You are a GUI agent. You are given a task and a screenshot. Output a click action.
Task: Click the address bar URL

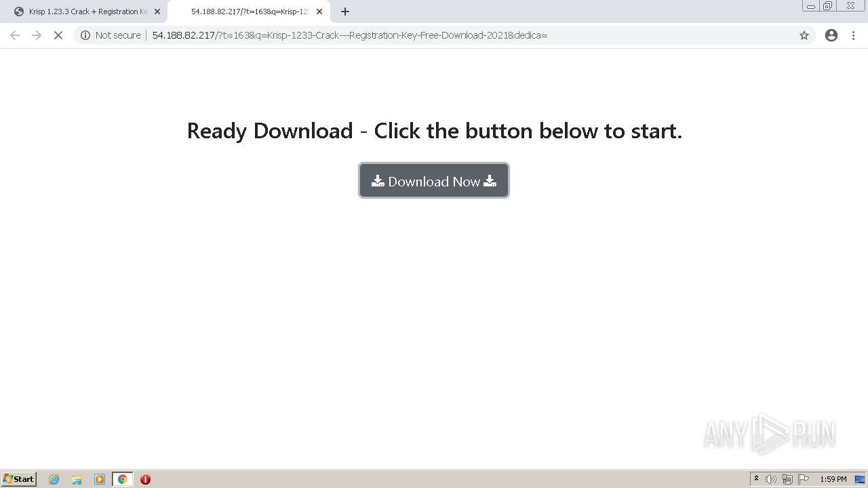(x=350, y=35)
